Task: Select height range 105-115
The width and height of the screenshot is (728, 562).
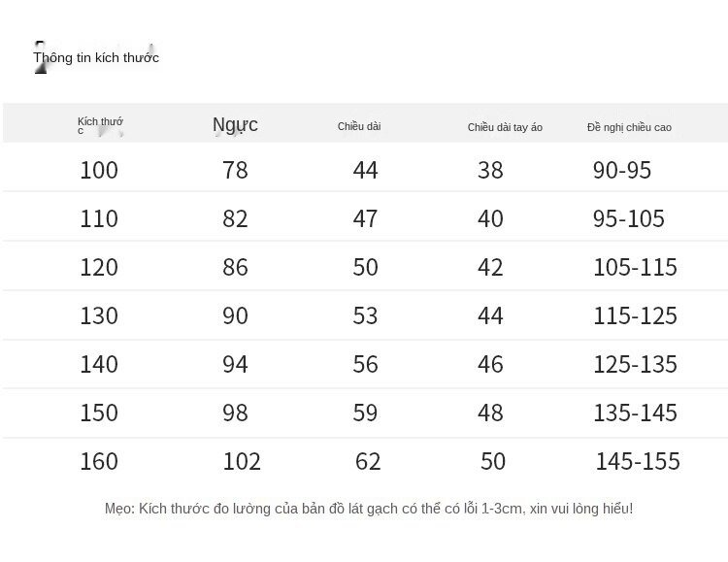Action: 635,268
